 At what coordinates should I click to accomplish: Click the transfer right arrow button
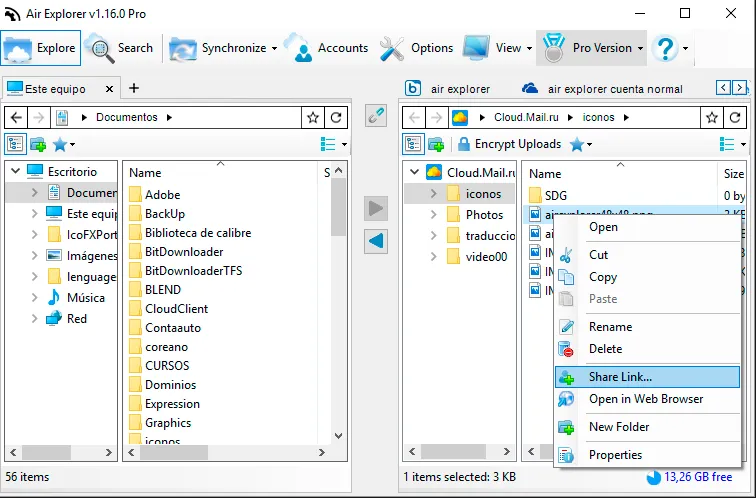tap(376, 208)
